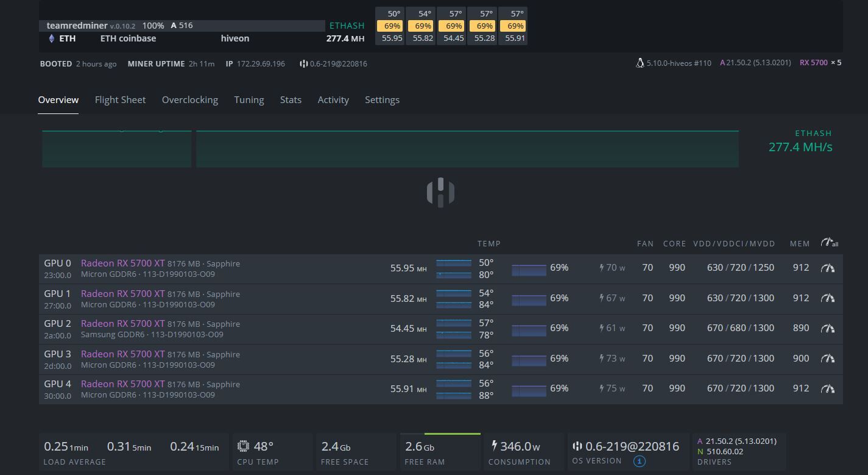Viewport: 868px width, 475px height.
Task: Open GPU 4 overclock speedometer icon
Action: point(828,388)
